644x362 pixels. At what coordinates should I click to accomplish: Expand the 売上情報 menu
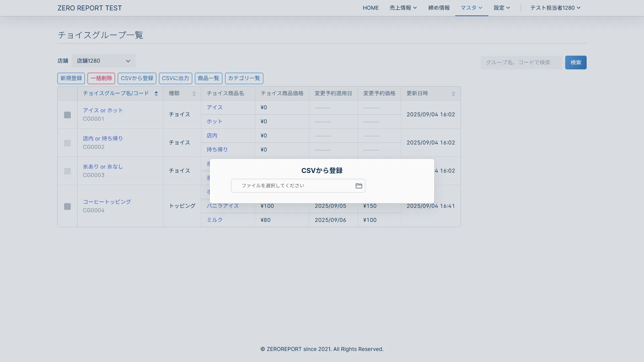click(x=403, y=8)
